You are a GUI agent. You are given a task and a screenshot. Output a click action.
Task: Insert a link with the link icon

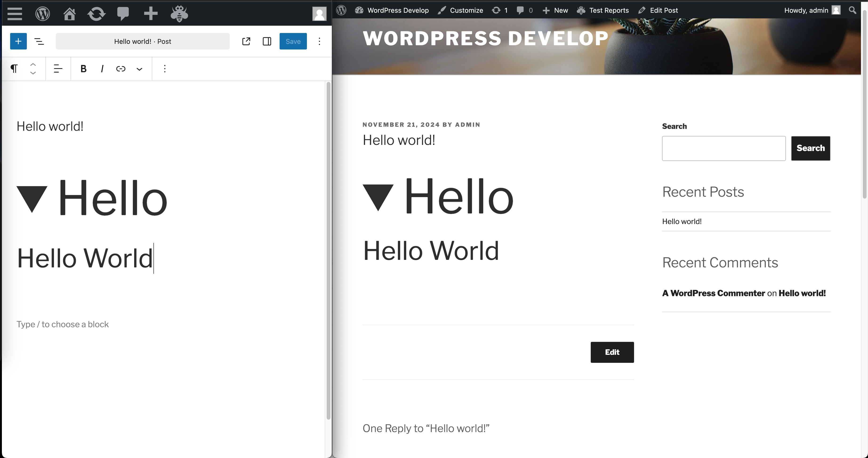121,69
